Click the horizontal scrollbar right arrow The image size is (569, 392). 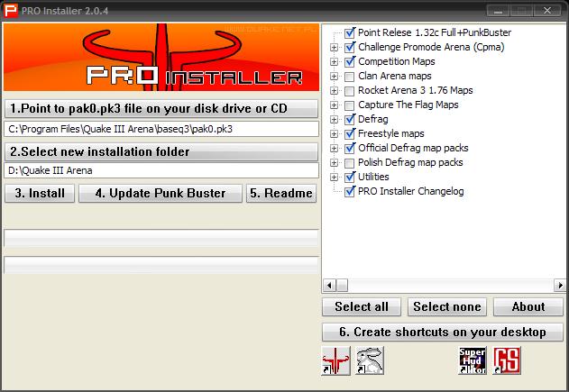click(558, 285)
